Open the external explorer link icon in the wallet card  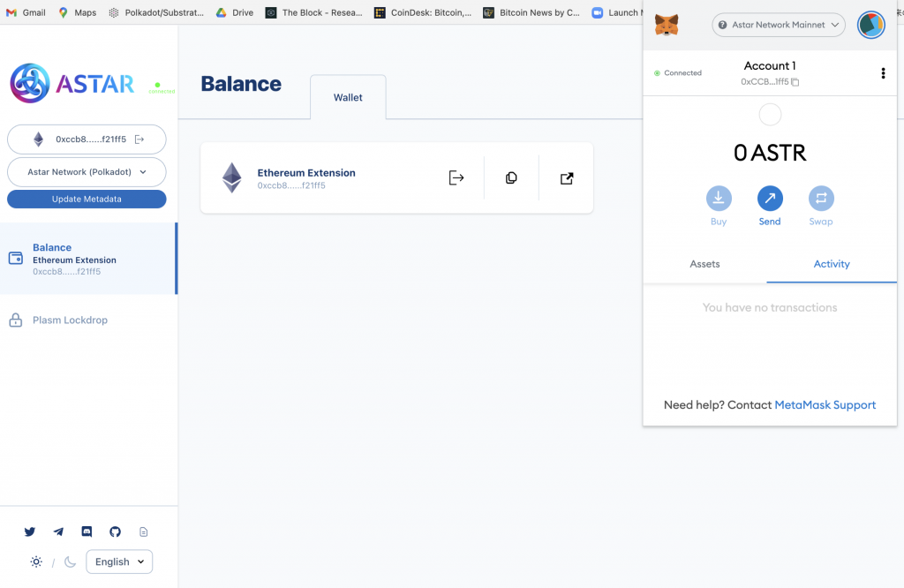pos(567,178)
